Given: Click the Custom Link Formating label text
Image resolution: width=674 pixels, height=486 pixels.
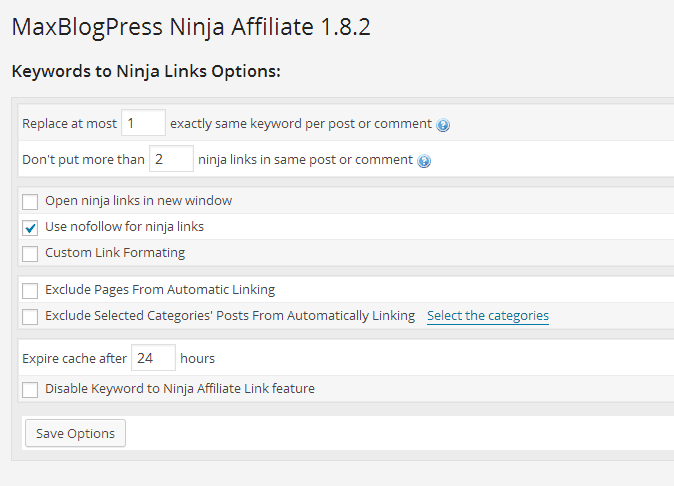Looking at the screenshot, I should (115, 253).
